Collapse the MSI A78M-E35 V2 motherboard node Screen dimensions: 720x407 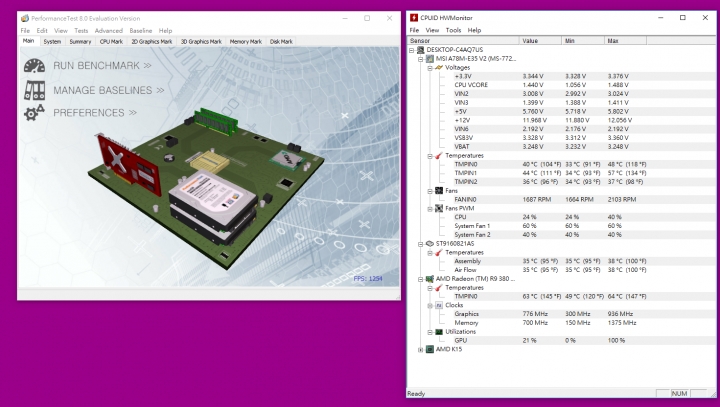[421, 59]
